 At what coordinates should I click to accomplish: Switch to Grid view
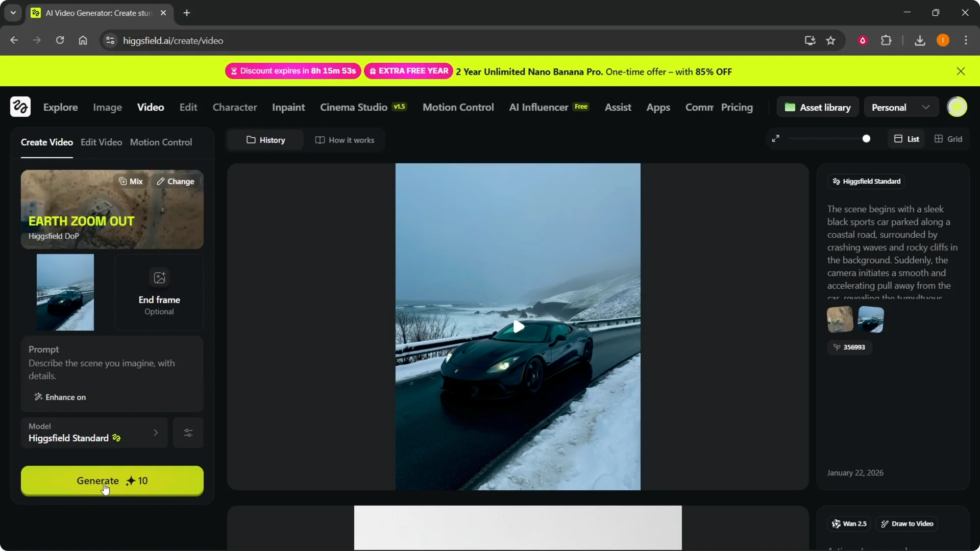(948, 138)
